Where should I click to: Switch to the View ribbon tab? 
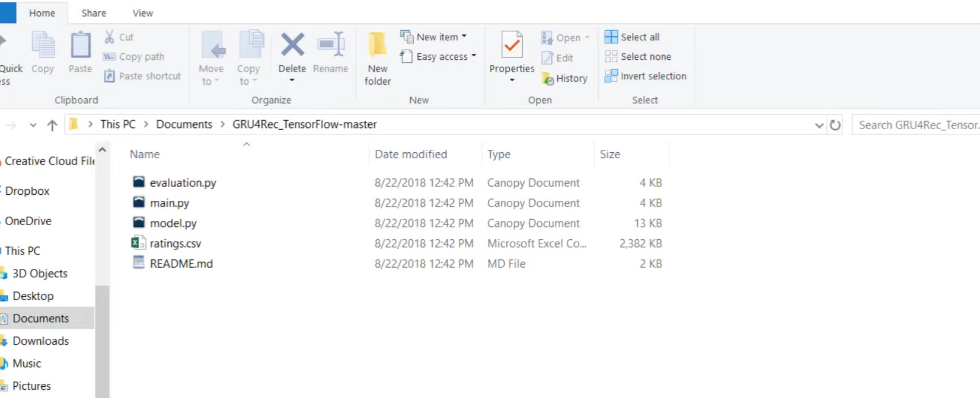[142, 13]
